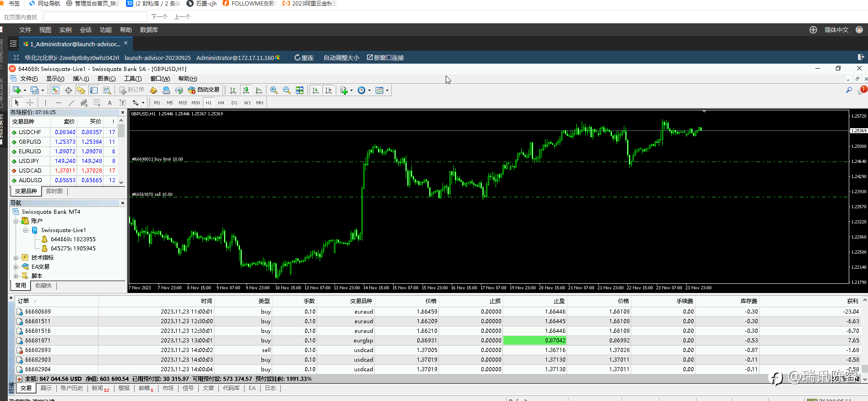Open the Profiles toolbar icon
This screenshot has width=868, height=401.
pyautogui.click(x=34, y=90)
